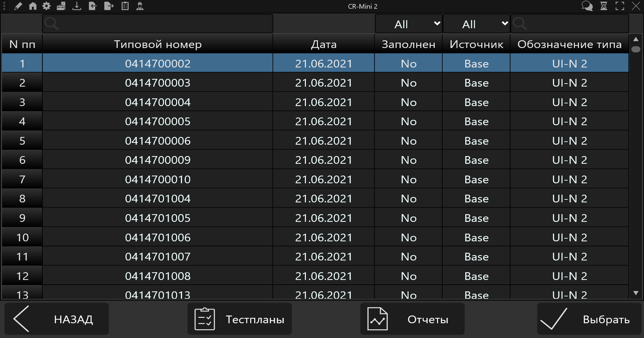This screenshot has height=338, width=644.
Task: Open the three-dot menu handle
Action: click(4, 6)
